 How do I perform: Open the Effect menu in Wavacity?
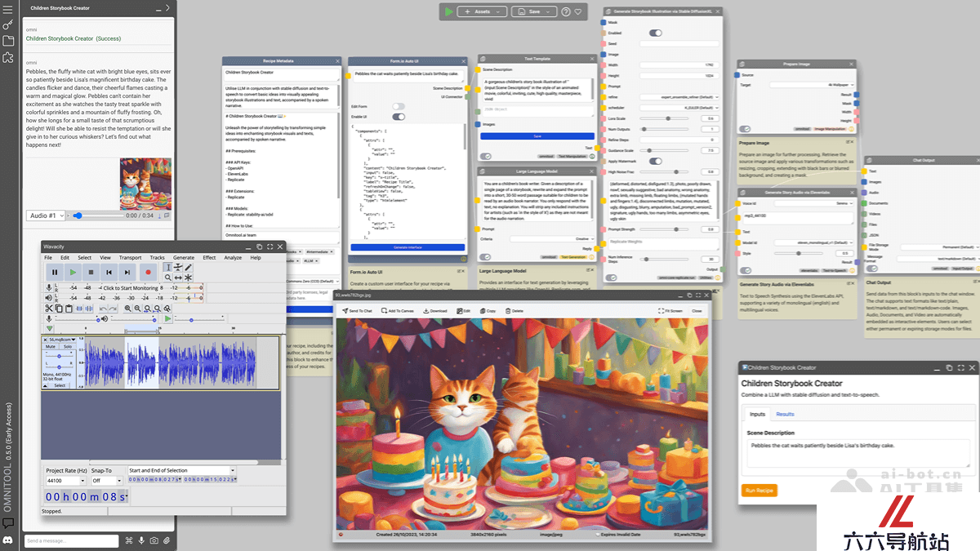coord(209,257)
